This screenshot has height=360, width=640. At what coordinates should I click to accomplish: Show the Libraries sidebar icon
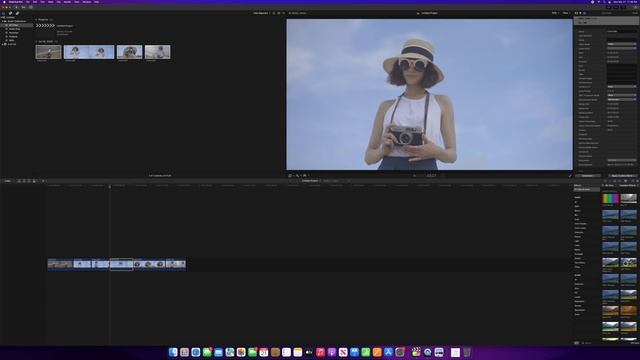coord(3,13)
